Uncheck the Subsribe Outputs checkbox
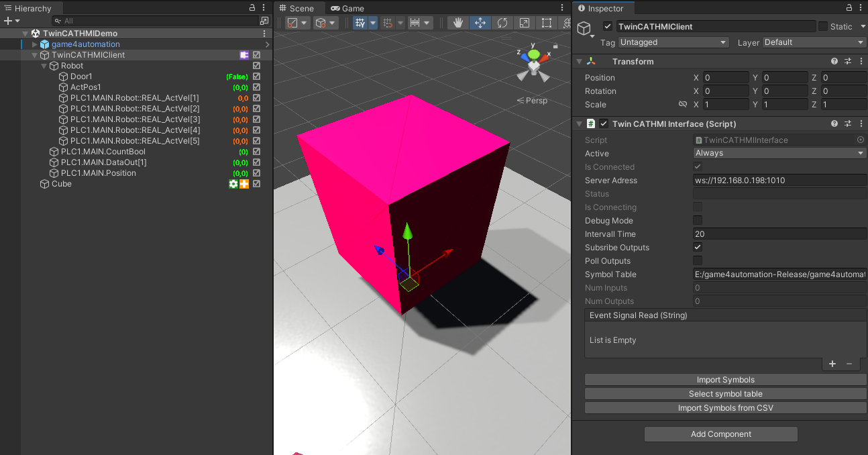This screenshot has height=455, width=868. point(698,248)
